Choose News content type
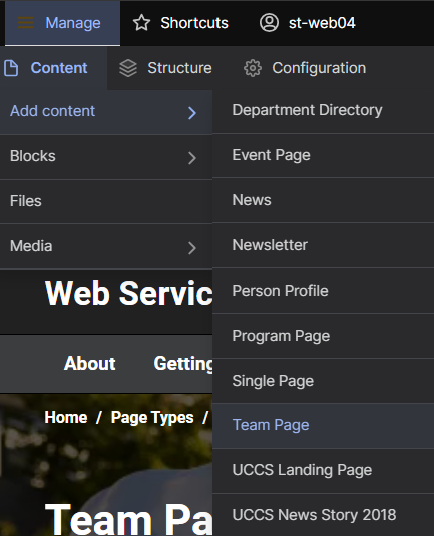 tap(323, 200)
